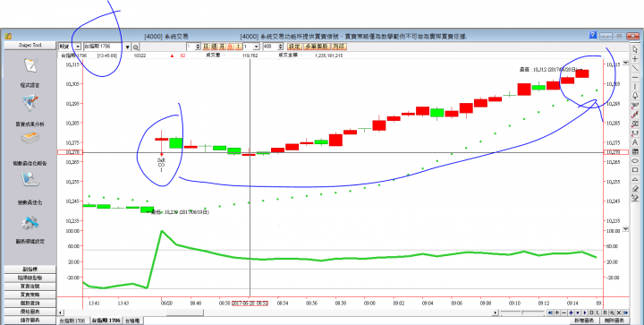Click the chart scrollbar left arrow
The width and height of the screenshot is (644, 325).
61,312
